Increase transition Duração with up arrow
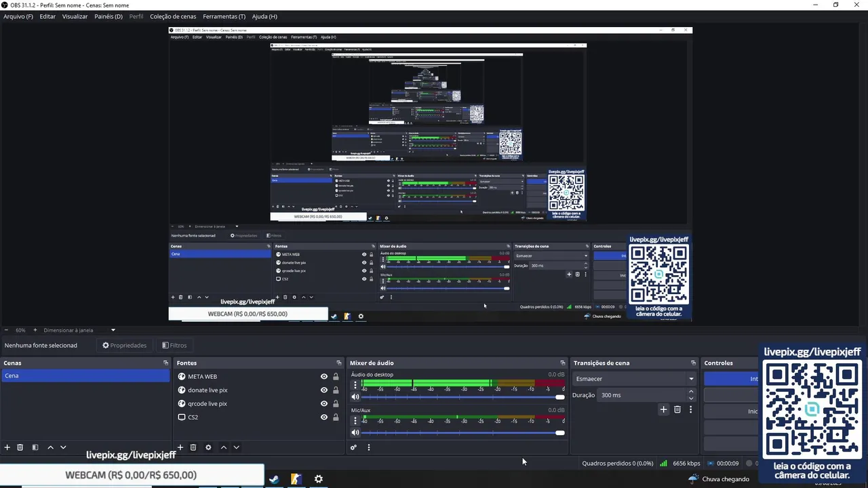Image resolution: width=868 pixels, height=488 pixels. pos(691,392)
